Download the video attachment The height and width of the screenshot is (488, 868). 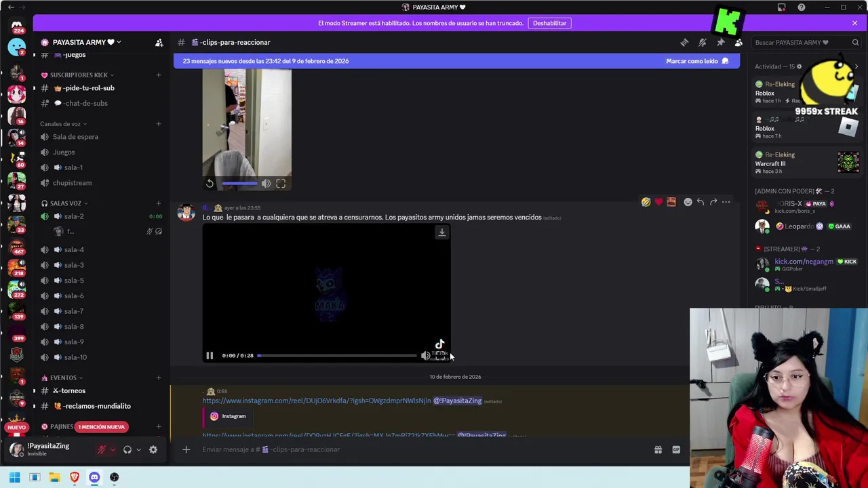pos(441,232)
